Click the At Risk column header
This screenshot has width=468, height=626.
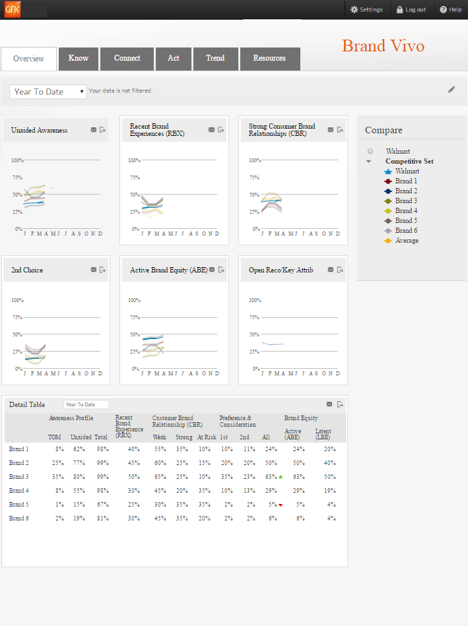coord(207,437)
